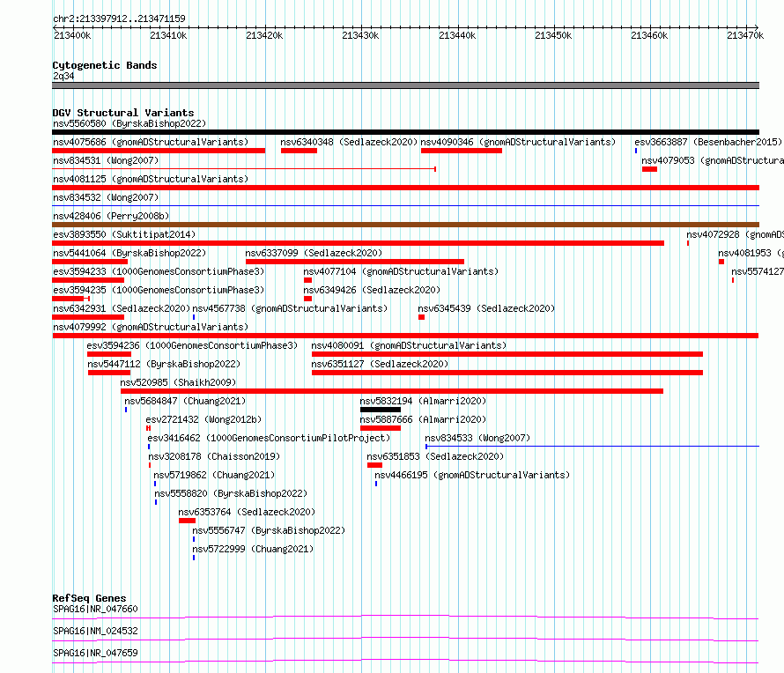
Task: Click the nsv834532 (Wong2007) label
Action: [x=106, y=197]
